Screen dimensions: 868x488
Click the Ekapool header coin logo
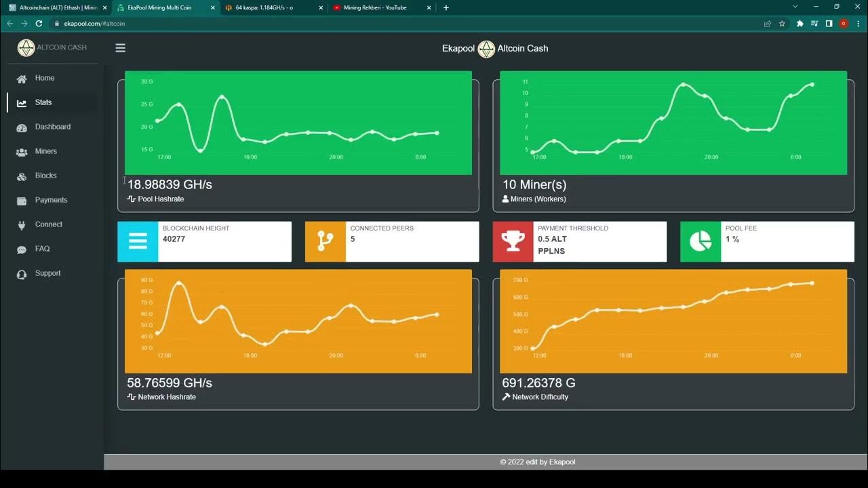point(486,49)
